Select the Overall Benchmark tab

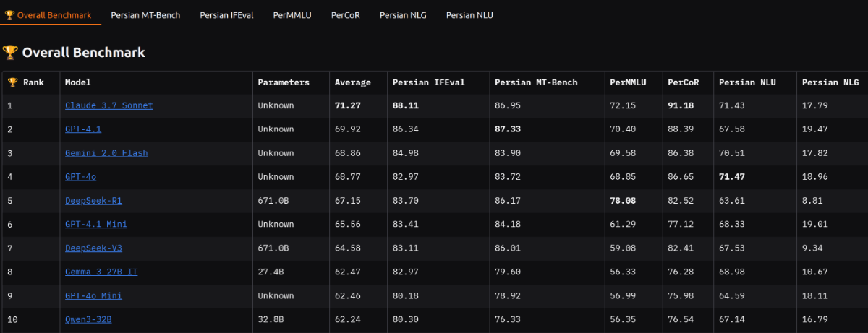[x=48, y=14]
